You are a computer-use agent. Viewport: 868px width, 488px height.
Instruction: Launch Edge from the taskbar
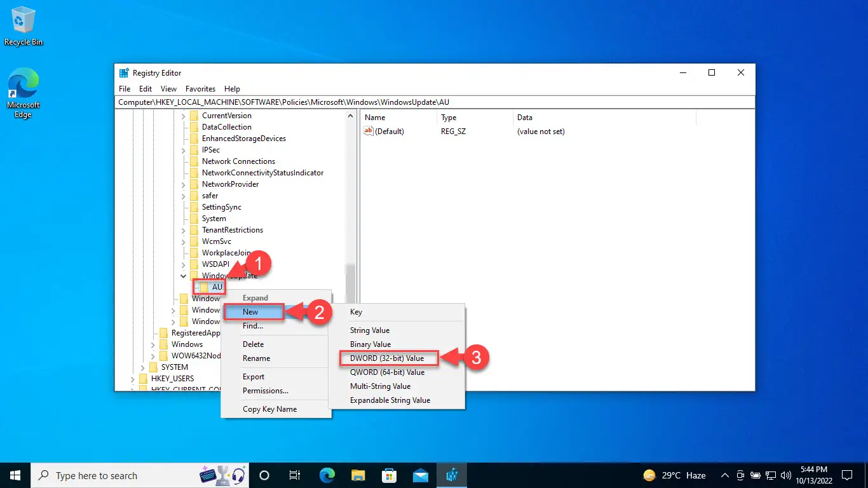coord(327,475)
